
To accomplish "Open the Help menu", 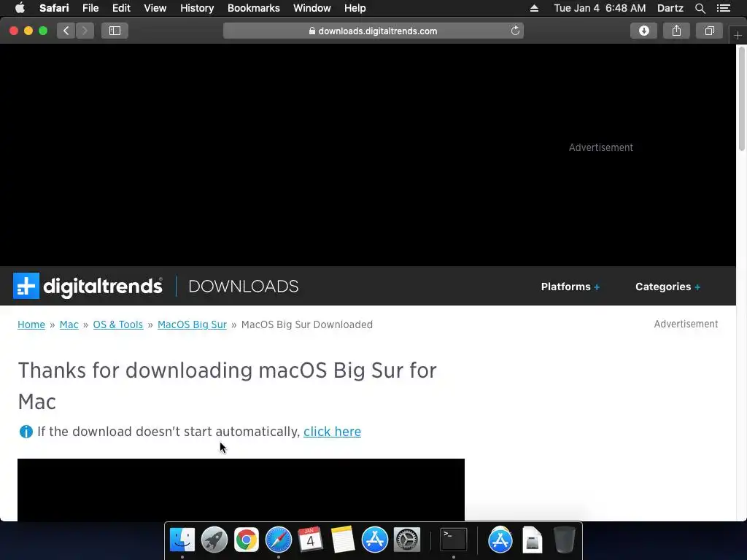I will tap(355, 8).
